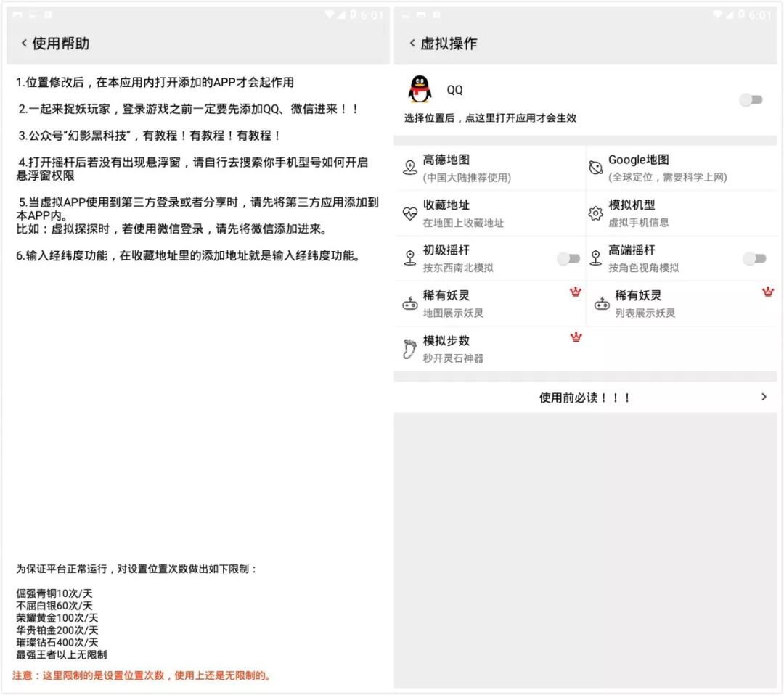Image resolution: width=784 pixels, height=695 pixels.
Task: Tap the crown badge on 模拟步数
Action: pyautogui.click(x=576, y=337)
